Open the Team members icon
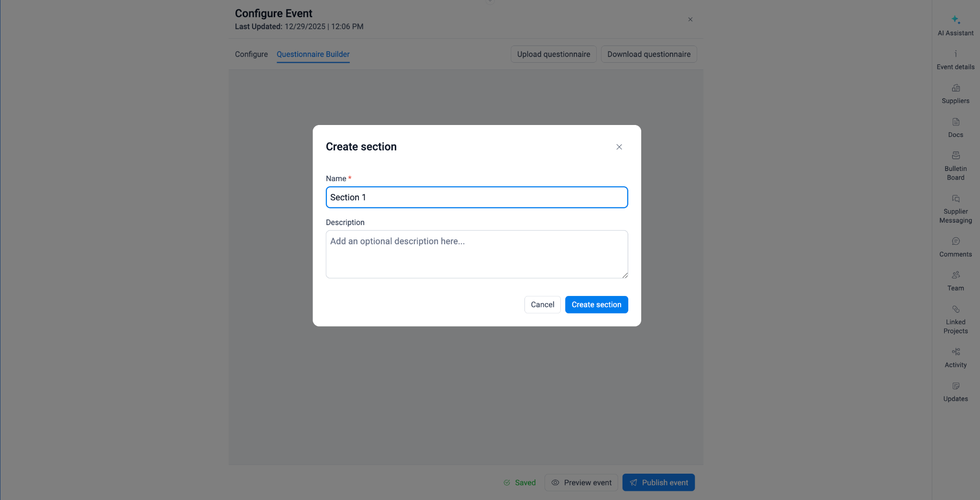Viewport: 980px width, 500px height. (956, 275)
